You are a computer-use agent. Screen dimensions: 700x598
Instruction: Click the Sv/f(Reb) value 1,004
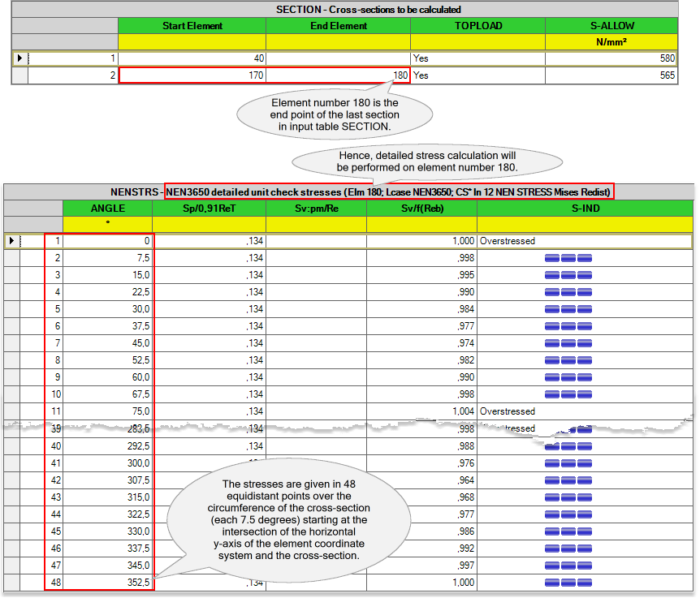point(421,411)
